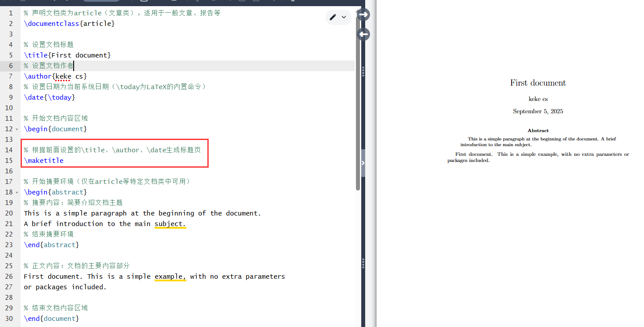
Task: Click line number 15 in the gutter
Action: click(9, 161)
